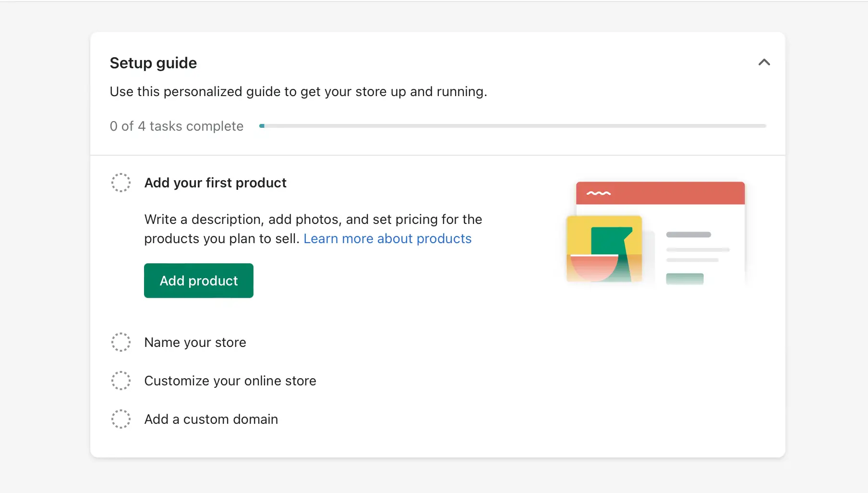868x493 pixels.
Task: Expand the Add a custom domain task
Action: click(x=211, y=419)
